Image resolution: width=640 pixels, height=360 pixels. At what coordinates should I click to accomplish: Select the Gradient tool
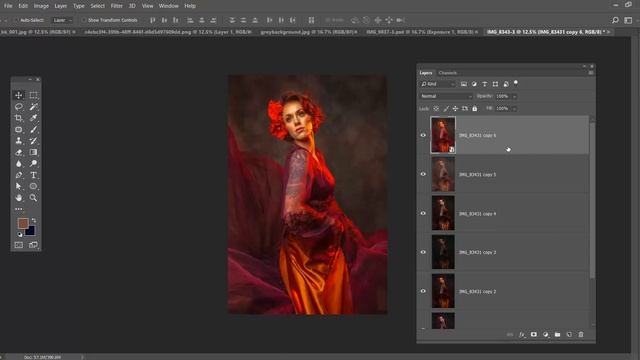click(x=33, y=152)
